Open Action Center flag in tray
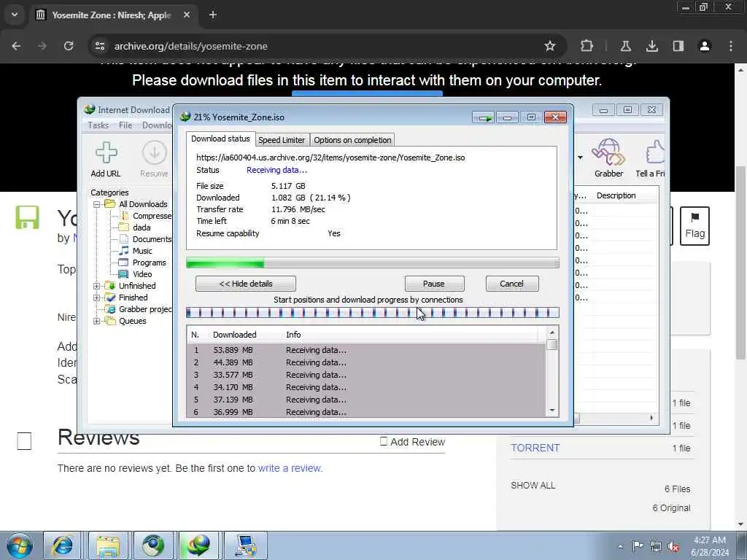The width and height of the screenshot is (747, 560). coord(638,545)
